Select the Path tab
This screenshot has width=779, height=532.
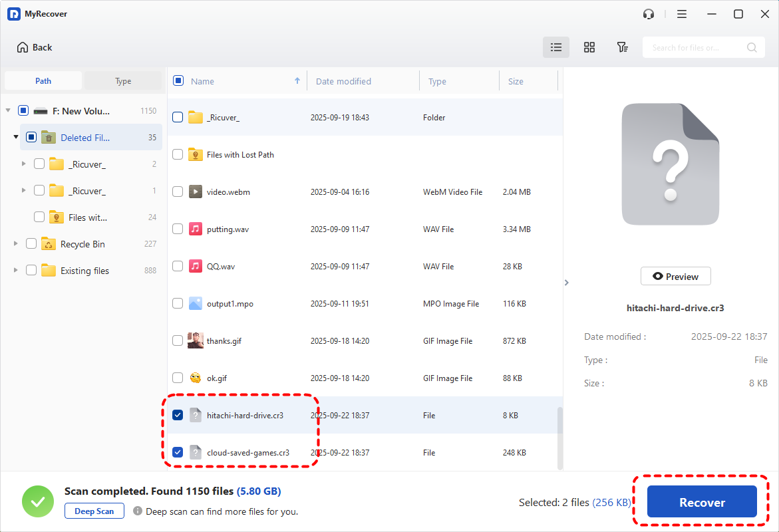click(x=43, y=81)
